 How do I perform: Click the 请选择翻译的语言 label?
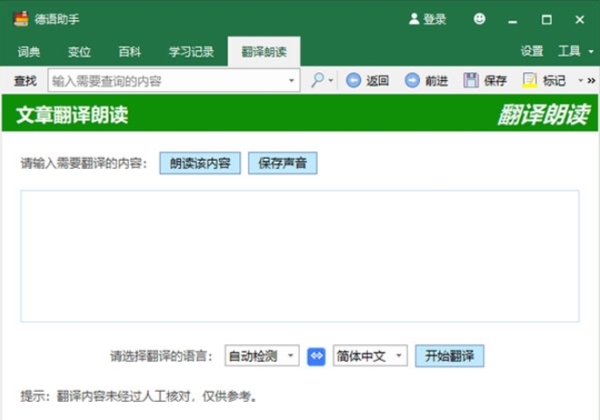pyautogui.click(x=161, y=356)
